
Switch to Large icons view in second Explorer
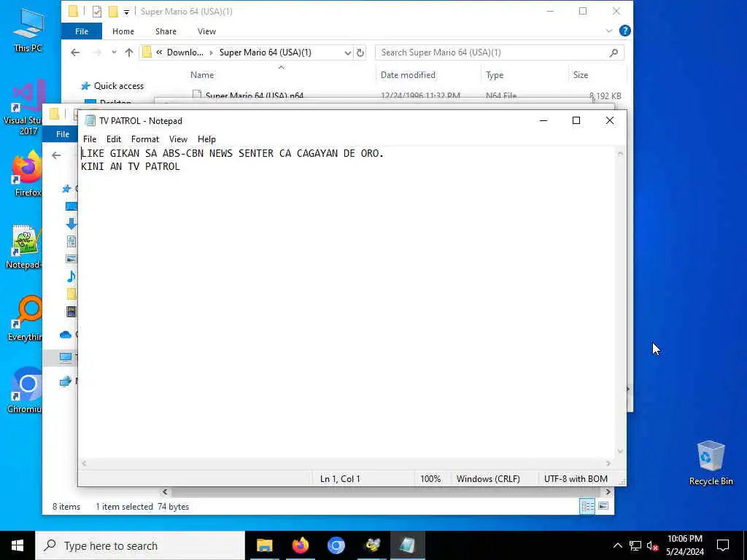[603, 506]
